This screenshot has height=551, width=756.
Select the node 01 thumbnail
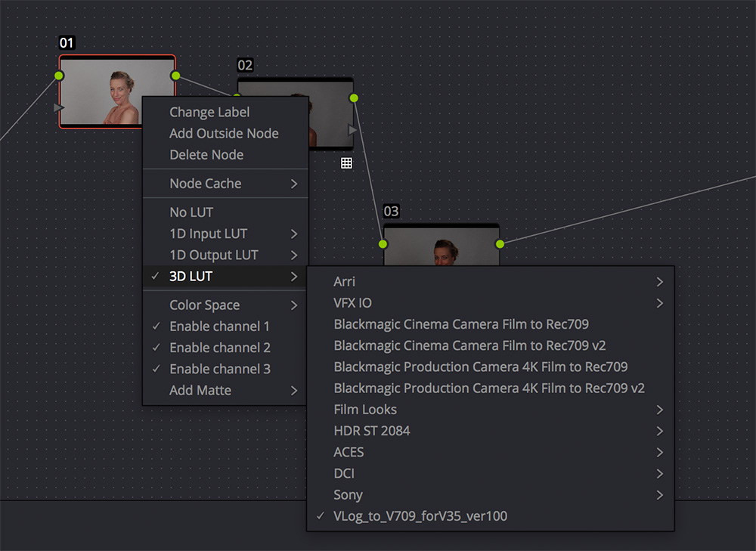pos(101,91)
